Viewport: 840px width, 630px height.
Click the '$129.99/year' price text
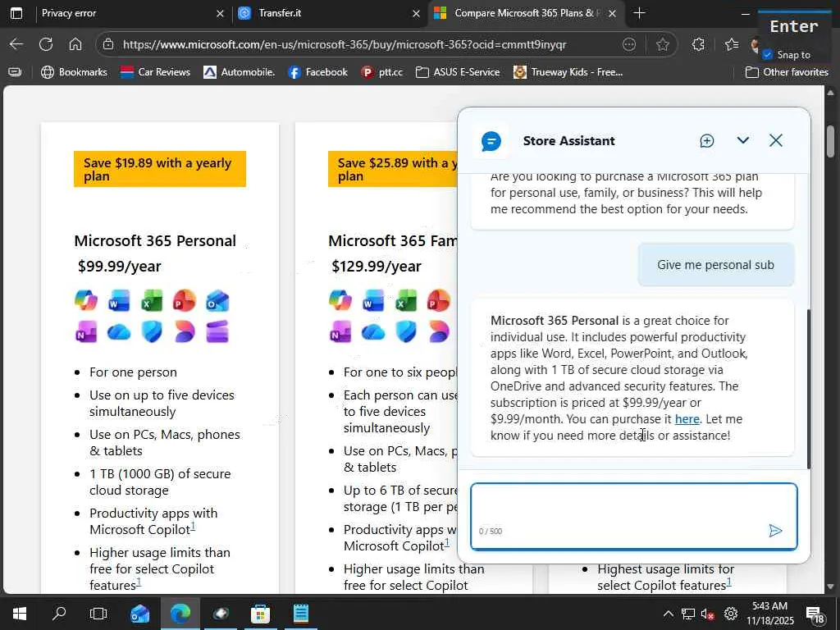coord(376,267)
